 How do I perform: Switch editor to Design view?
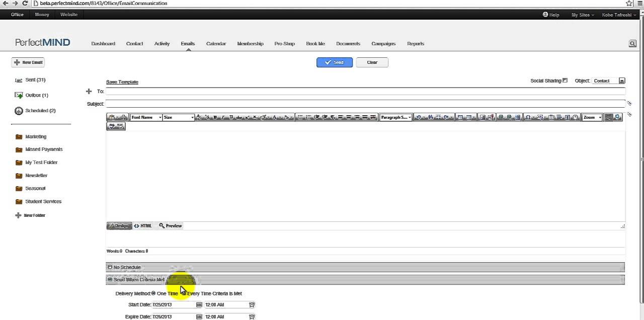click(x=119, y=226)
